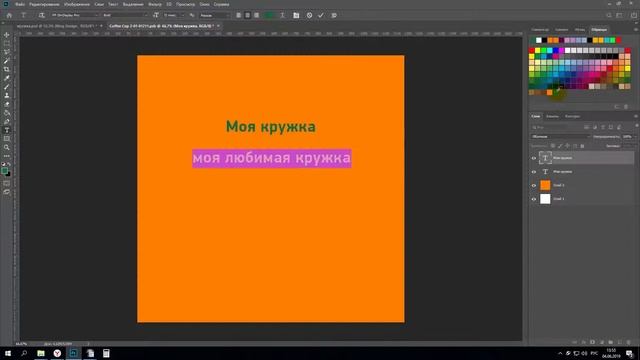Cancel current text edits icon

click(309, 15)
